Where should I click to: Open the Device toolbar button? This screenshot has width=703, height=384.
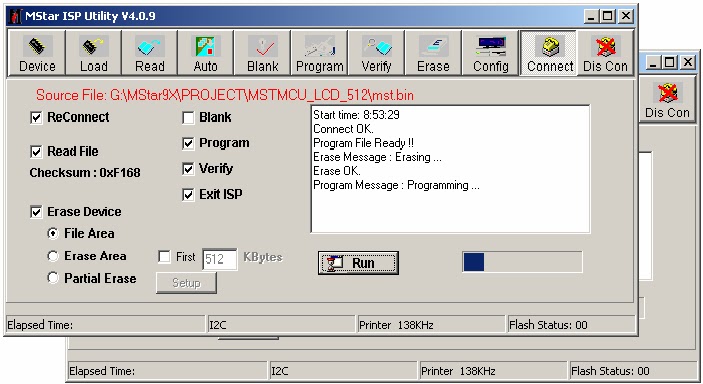coord(37,53)
